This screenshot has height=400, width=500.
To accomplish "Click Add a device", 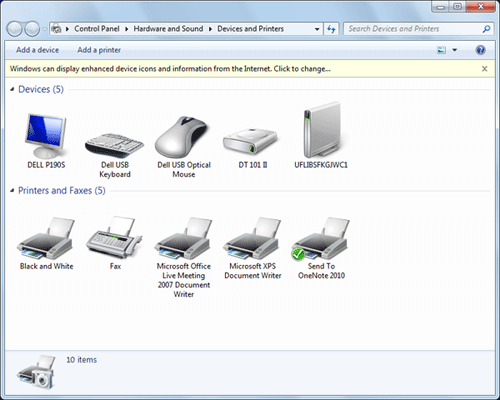I will [x=37, y=50].
